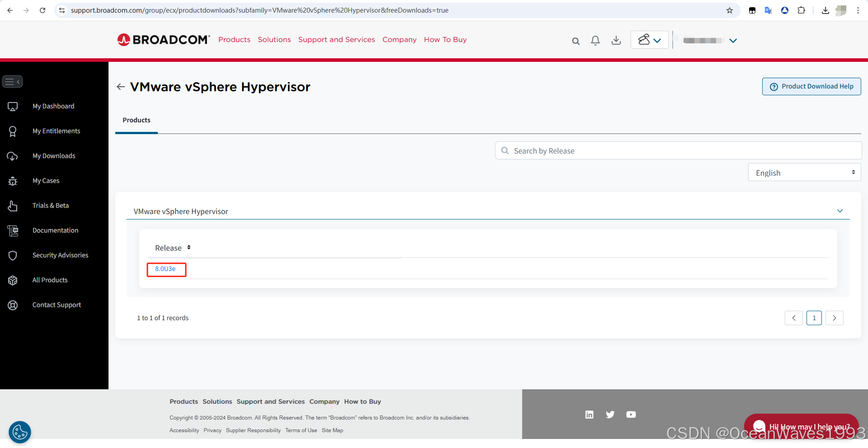This screenshot has width=868, height=448.
Task: Open release 8.0U3e
Action: (x=165, y=269)
